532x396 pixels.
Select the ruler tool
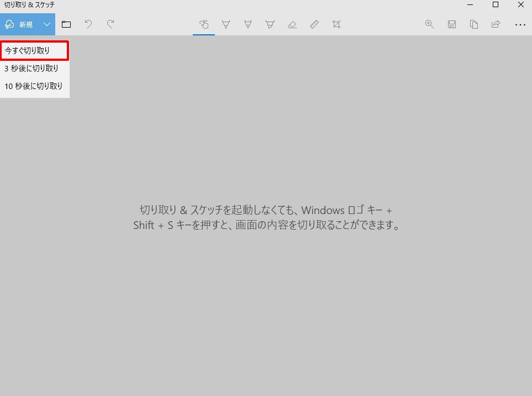(x=314, y=24)
